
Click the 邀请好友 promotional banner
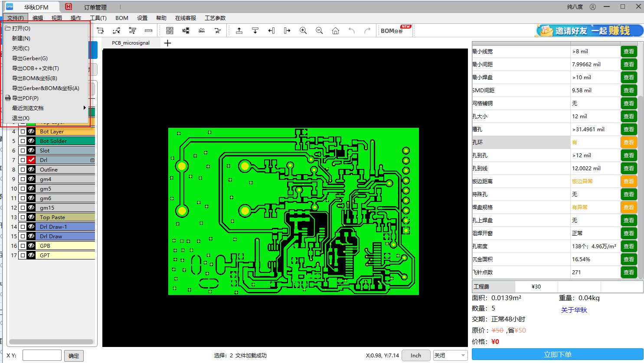coord(589,30)
